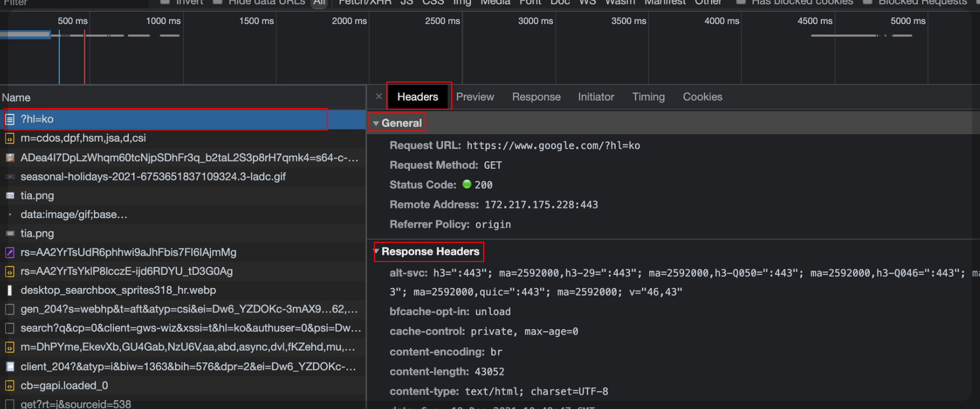Select get?rt=j&sourceid=538 request

(183, 402)
